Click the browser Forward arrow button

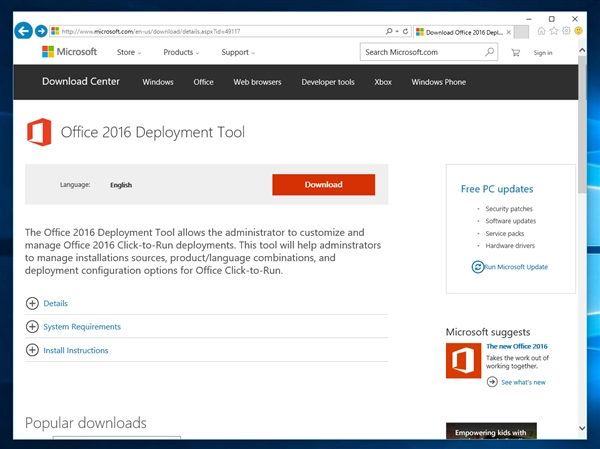point(41,31)
